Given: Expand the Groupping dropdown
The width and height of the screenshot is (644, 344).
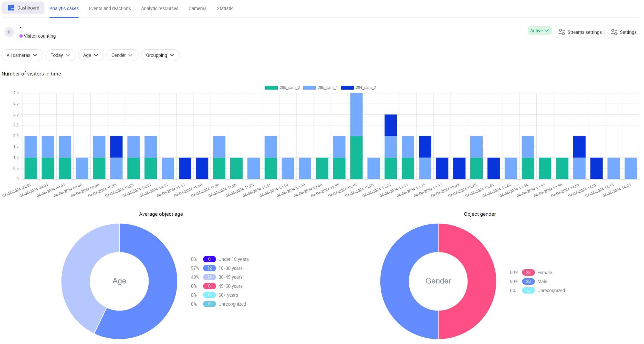Looking at the screenshot, I should click(160, 55).
